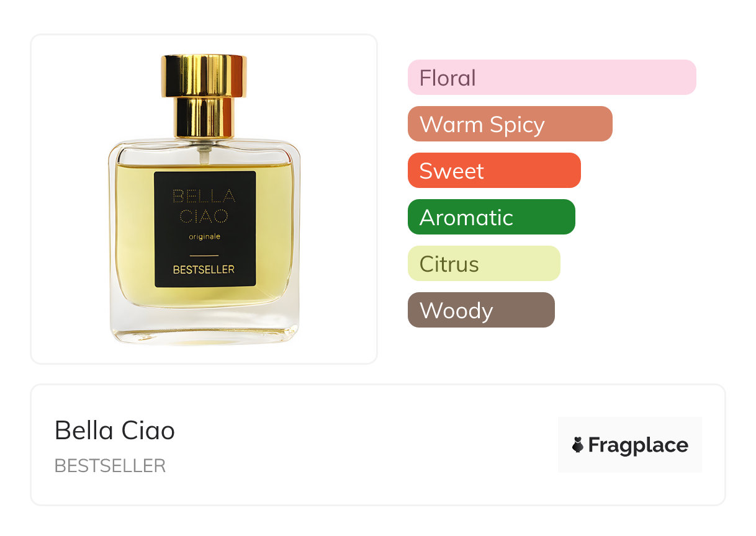
Task: Select the Floral accord bar
Action: click(552, 78)
